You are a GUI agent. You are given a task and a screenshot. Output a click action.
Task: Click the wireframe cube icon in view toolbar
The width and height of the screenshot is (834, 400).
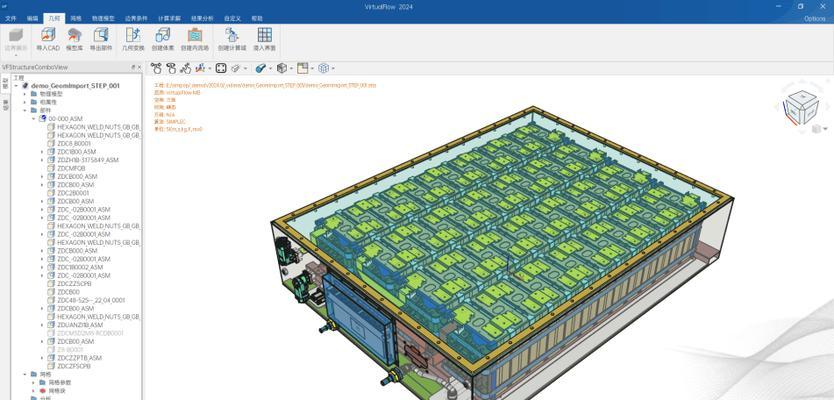[x=323, y=68]
